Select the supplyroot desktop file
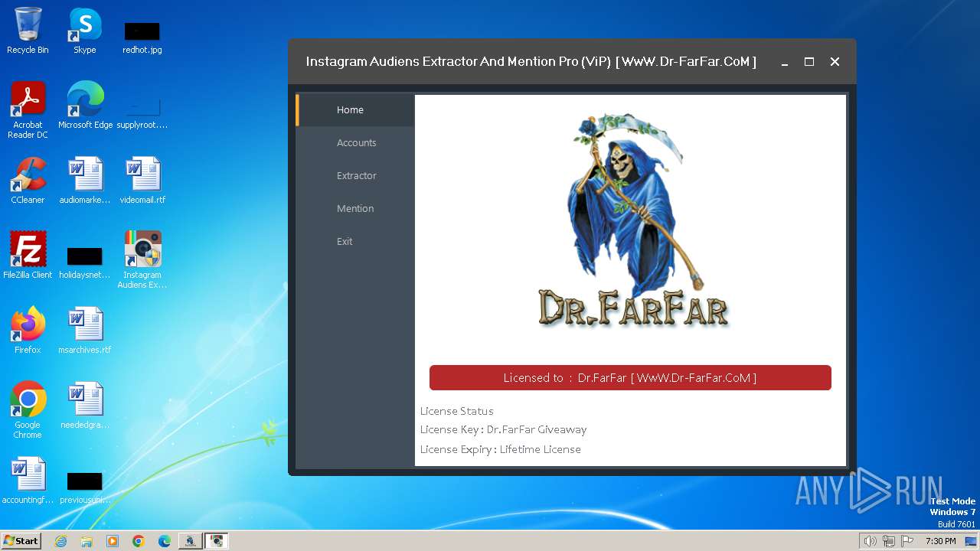980x551 pixels. coord(142,113)
